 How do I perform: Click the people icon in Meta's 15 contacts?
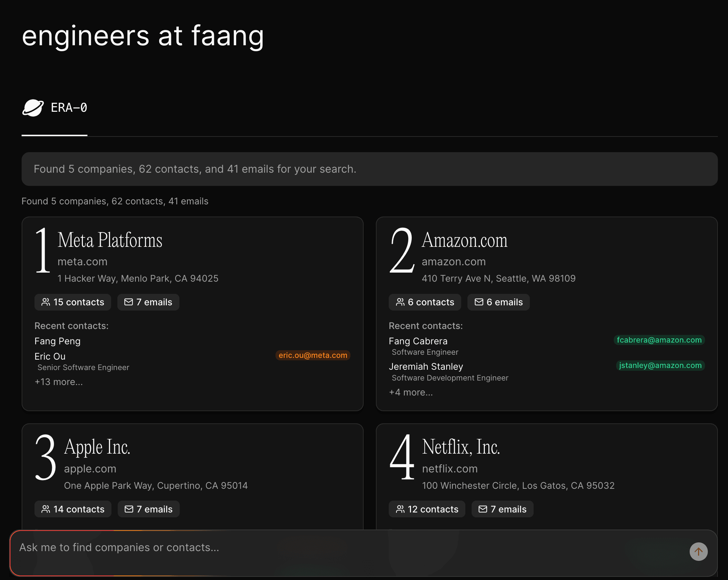click(x=46, y=302)
